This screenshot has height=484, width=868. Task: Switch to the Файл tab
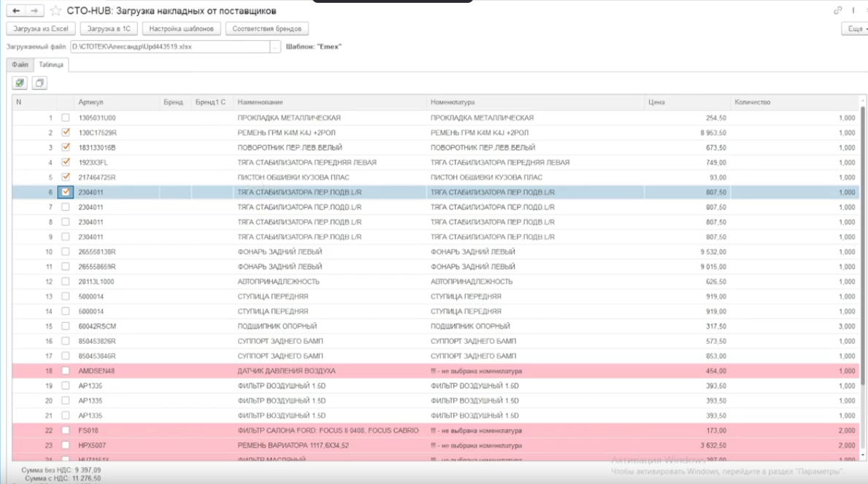coord(20,65)
